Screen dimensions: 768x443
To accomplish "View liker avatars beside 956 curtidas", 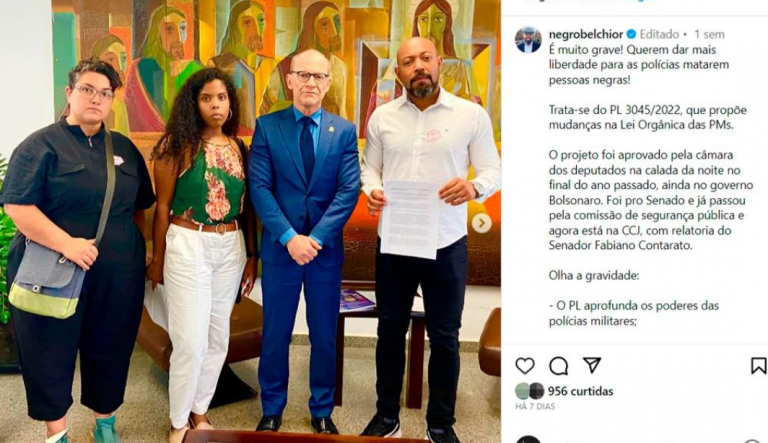I will coord(530,391).
